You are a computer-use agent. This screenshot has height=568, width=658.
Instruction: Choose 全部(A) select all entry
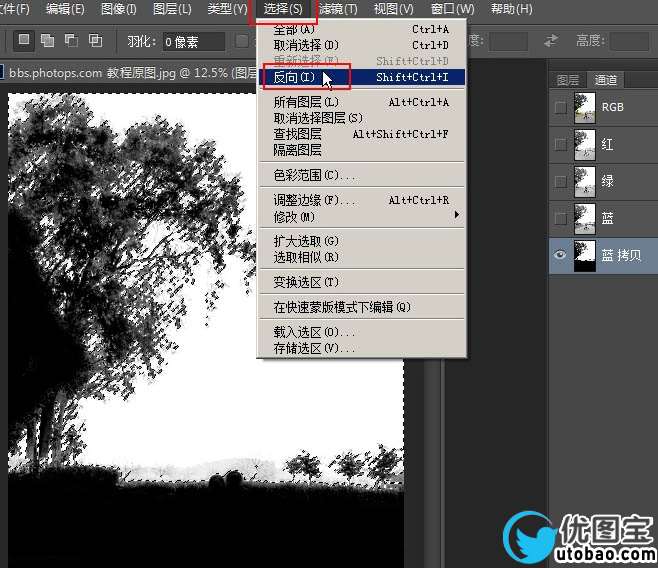coord(362,29)
